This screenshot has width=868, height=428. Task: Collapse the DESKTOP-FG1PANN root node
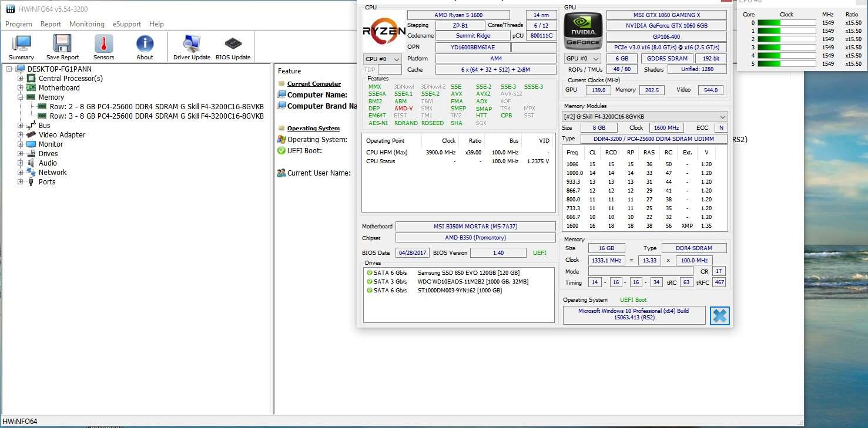pyautogui.click(x=10, y=69)
